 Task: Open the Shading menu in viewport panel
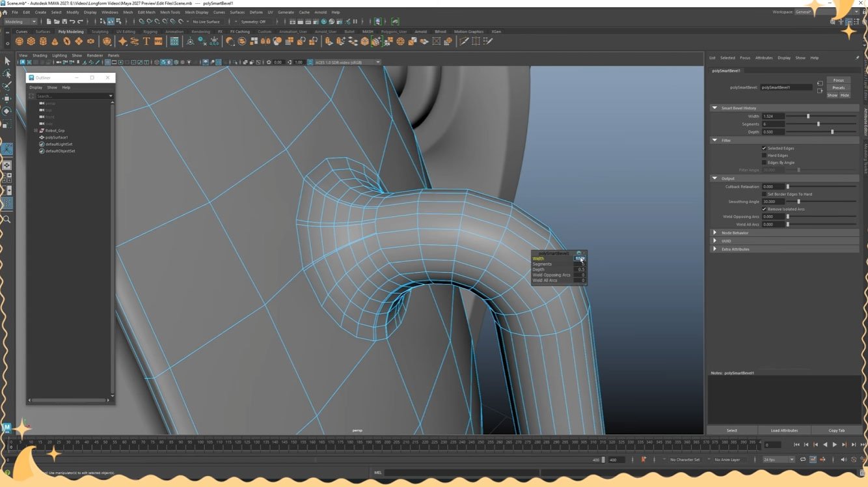click(x=40, y=55)
